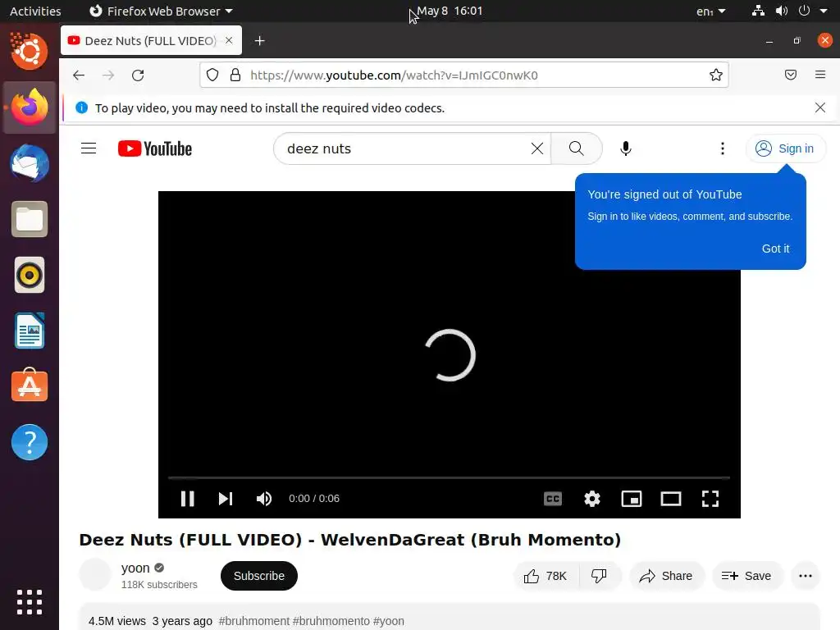Open the #yoon hashtag link
This screenshot has width=840, height=630.
(x=388, y=621)
